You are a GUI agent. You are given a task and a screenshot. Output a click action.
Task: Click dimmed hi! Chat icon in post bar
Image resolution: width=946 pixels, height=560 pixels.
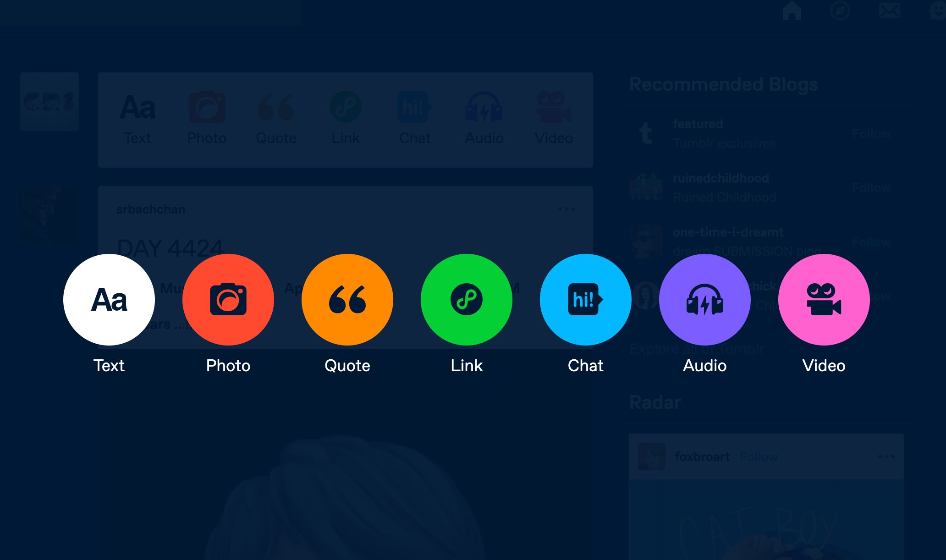pyautogui.click(x=415, y=107)
